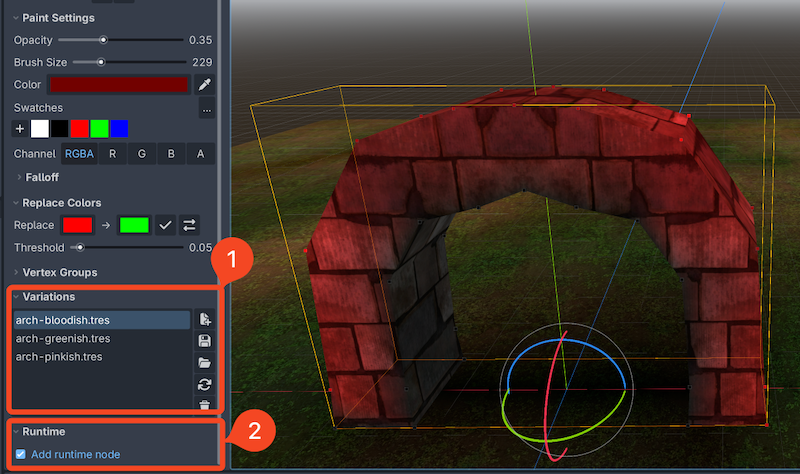Open the red Replace source color
This screenshot has width=800, height=474.
tap(78, 225)
